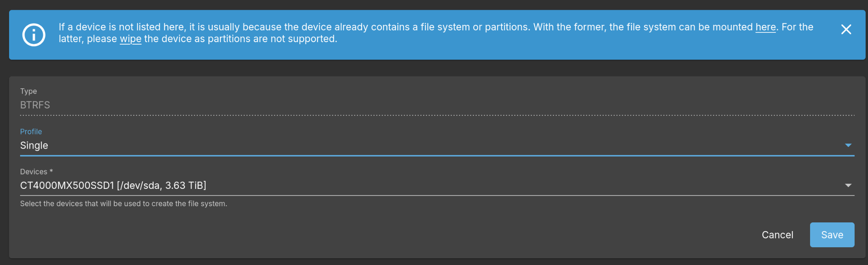Open the Devices selection dropdown
Screen dimensions: 868x265
point(848,185)
